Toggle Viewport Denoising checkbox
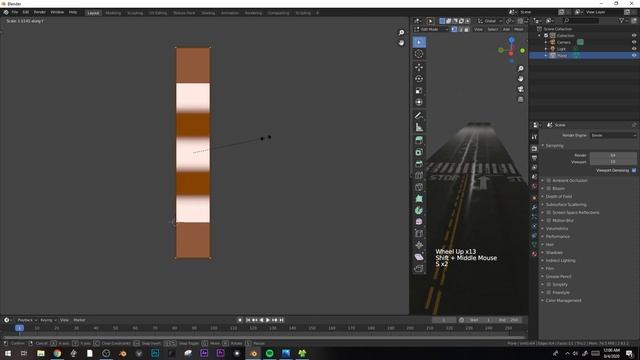Image resolution: width=640 pixels, height=360 pixels. coord(634,170)
